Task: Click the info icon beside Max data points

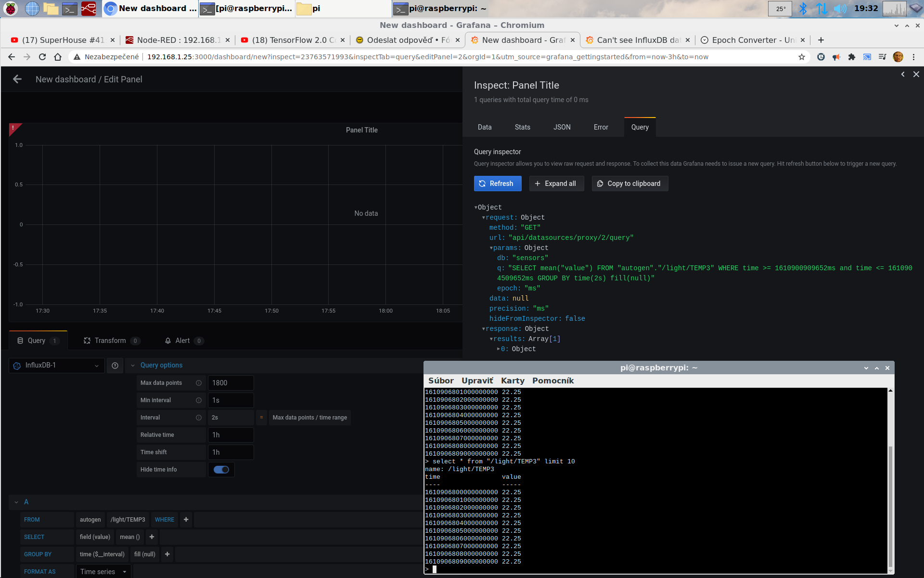Action: coord(198,383)
